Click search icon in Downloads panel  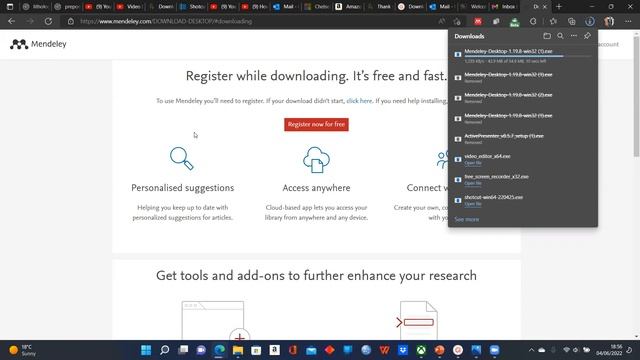pyautogui.click(x=560, y=36)
